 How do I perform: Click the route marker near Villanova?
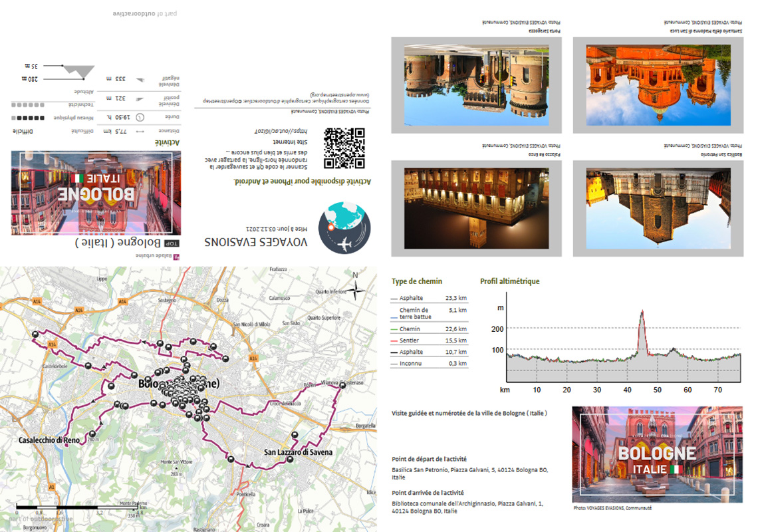(342, 386)
